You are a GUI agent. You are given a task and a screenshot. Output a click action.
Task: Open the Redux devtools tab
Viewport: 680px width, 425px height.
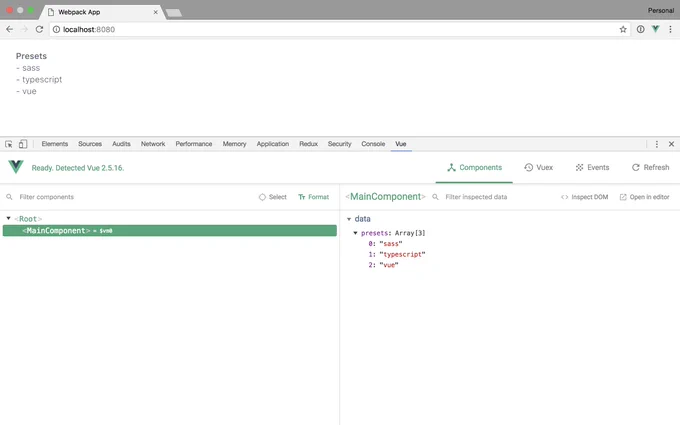coord(308,144)
